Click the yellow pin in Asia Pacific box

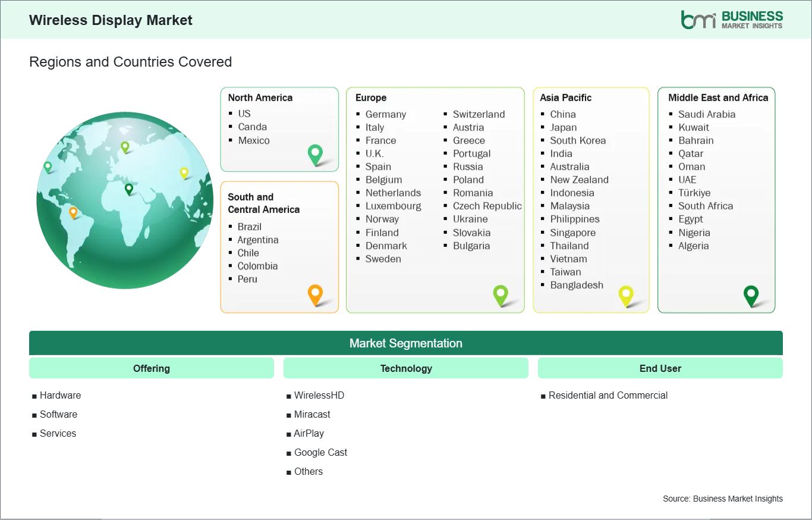[626, 295]
